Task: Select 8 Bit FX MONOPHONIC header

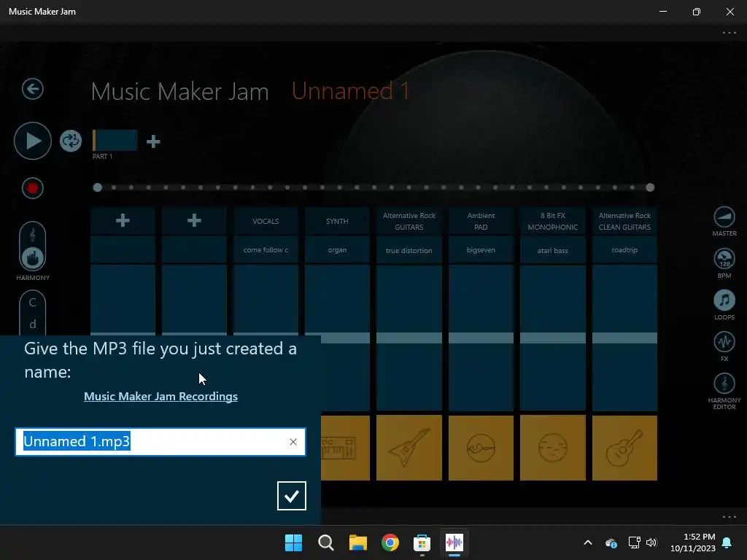Action: pyautogui.click(x=553, y=221)
